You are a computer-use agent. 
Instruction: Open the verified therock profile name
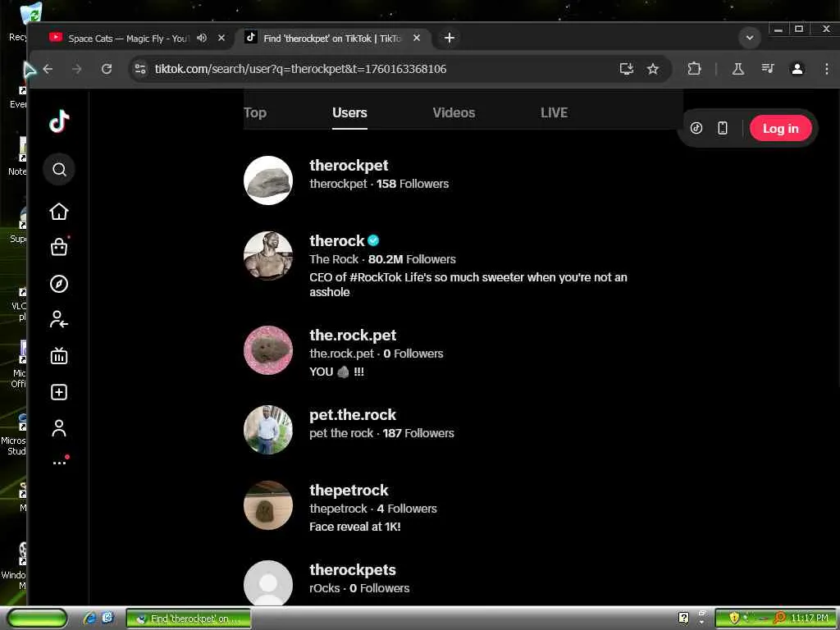[337, 241]
